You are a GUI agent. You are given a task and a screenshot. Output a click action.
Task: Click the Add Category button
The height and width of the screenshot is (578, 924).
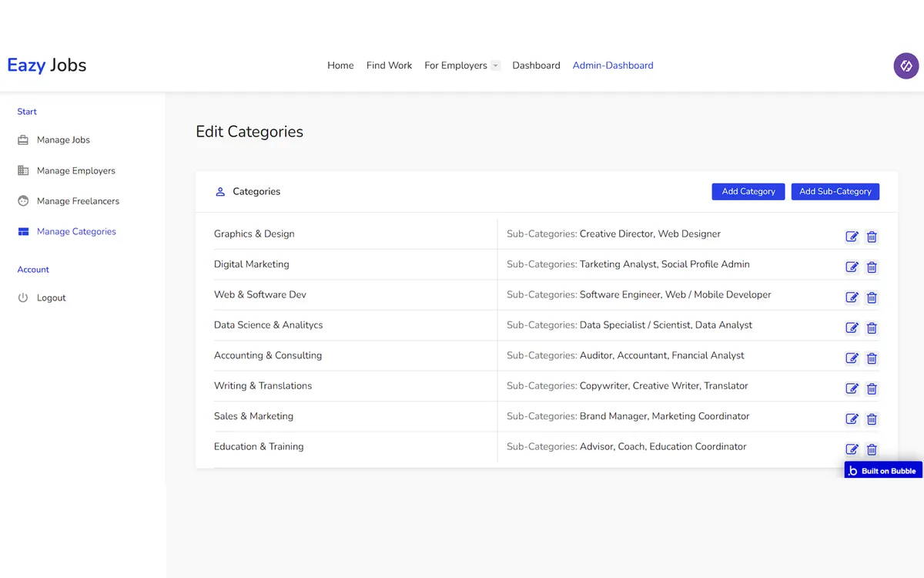click(x=748, y=192)
